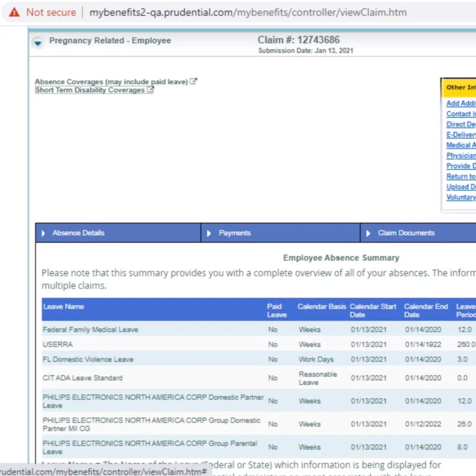Click the external link icon beside Absence Coverages
The width and height of the screenshot is (476, 476).
point(193,81)
